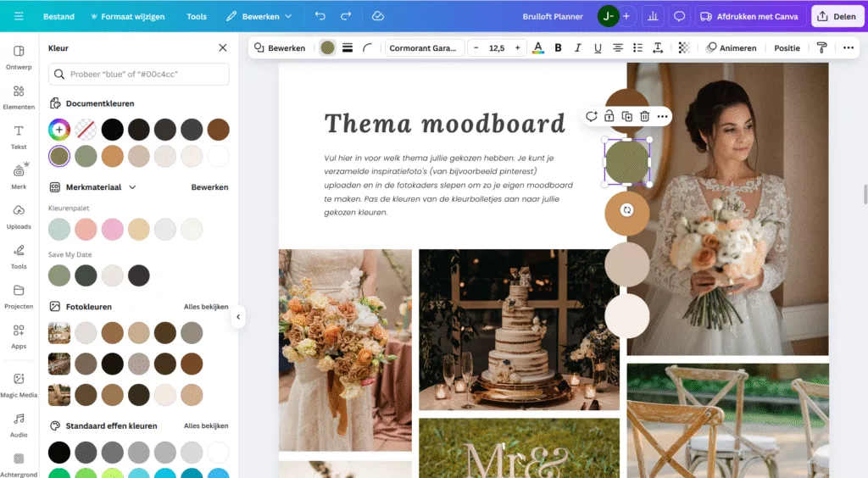Search colors in the Kleur field
This screenshot has width=868, height=478.
tap(139, 74)
